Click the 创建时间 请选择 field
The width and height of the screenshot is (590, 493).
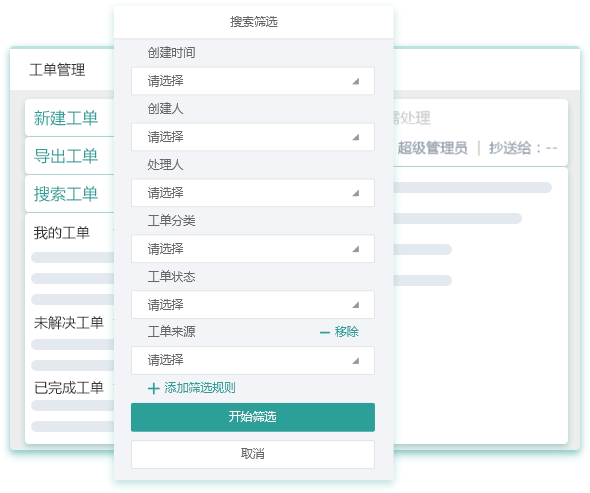point(253,81)
